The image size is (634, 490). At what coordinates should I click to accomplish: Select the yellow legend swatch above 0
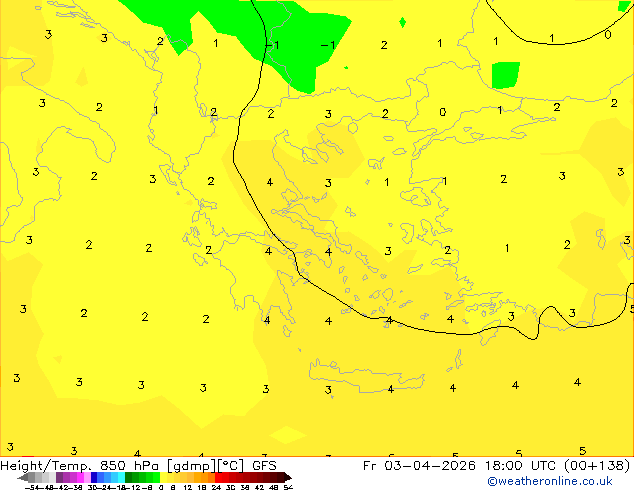coord(163,477)
